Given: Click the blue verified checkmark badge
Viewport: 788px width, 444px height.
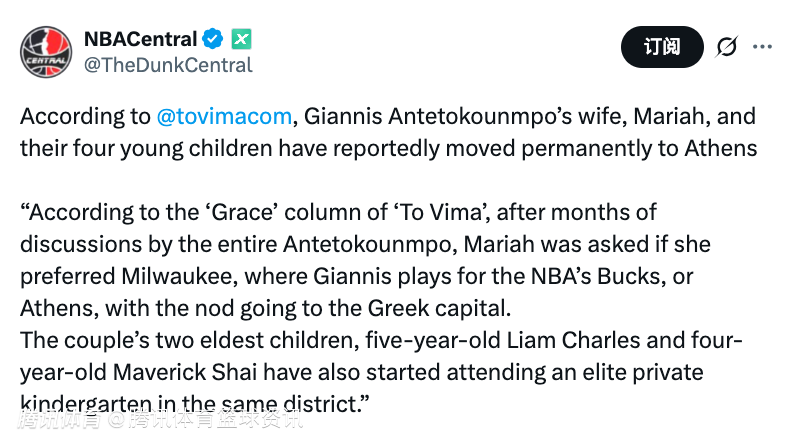Looking at the screenshot, I should pos(213,39).
